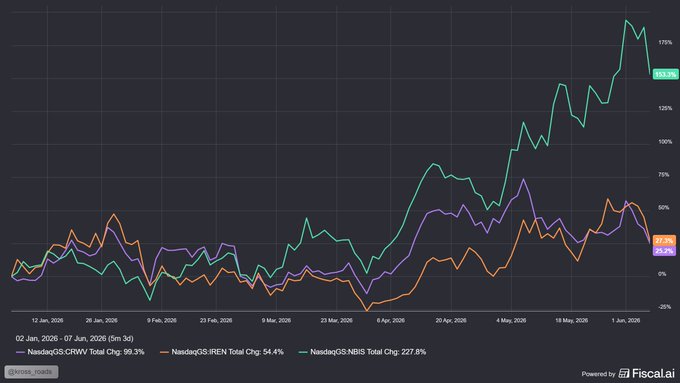Click the 26 Jan, 2026 axis label

[x=101, y=321]
